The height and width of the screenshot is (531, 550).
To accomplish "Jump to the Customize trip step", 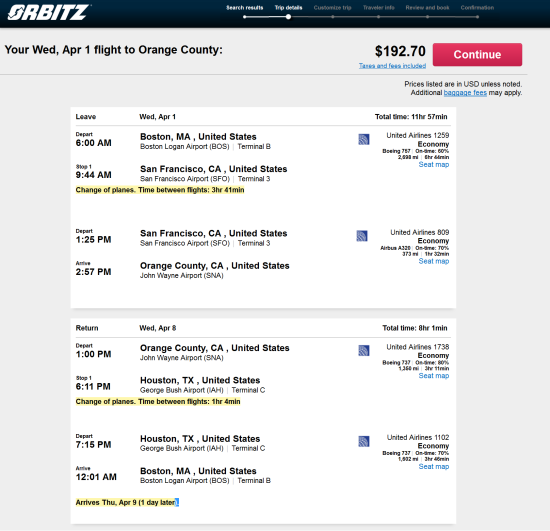I will pyautogui.click(x=333, y=8).
